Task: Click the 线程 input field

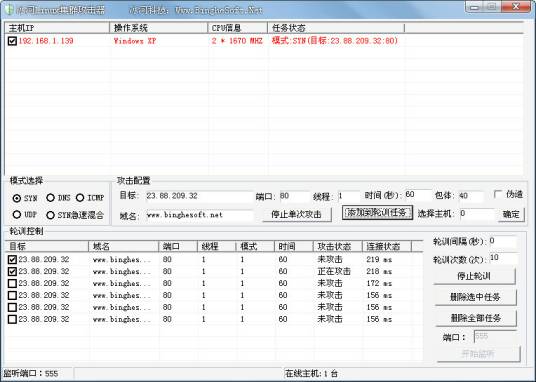Action: click(x=348, y=196)
